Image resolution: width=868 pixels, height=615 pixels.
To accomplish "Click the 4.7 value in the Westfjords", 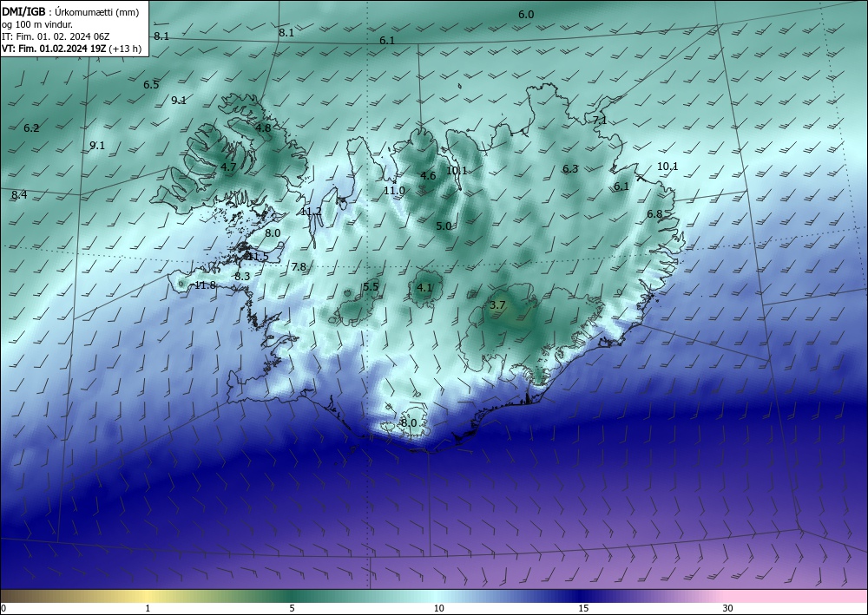I will click(228, 167).
